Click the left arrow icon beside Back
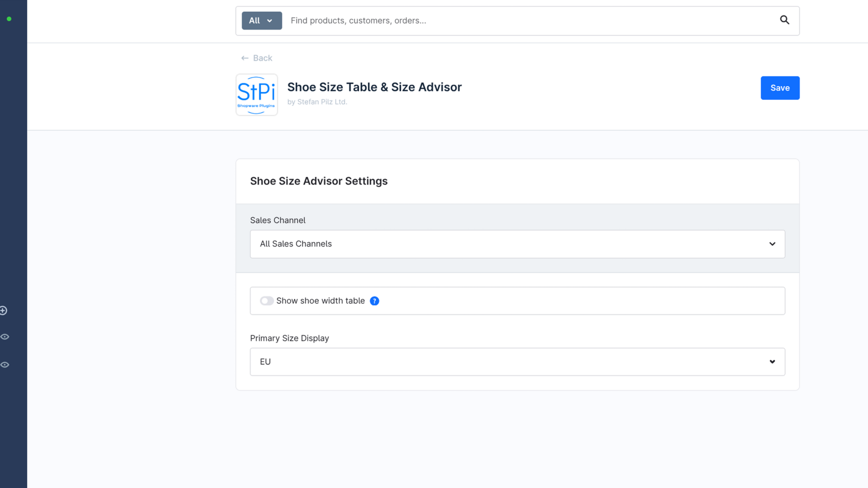Image resolution: width=868 pixels, height=488 pixels. pyautogui.click(x=245, y=58)
